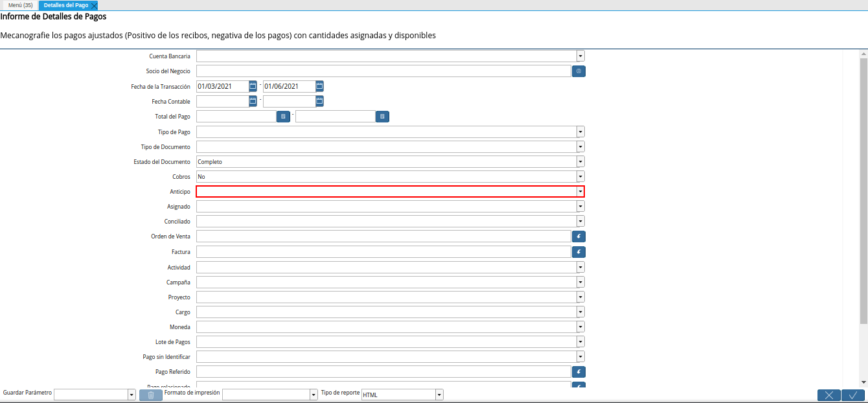Open the search lookup for Socio del Negocio
This screenshot has width=868, height=403.
[578, 71]
